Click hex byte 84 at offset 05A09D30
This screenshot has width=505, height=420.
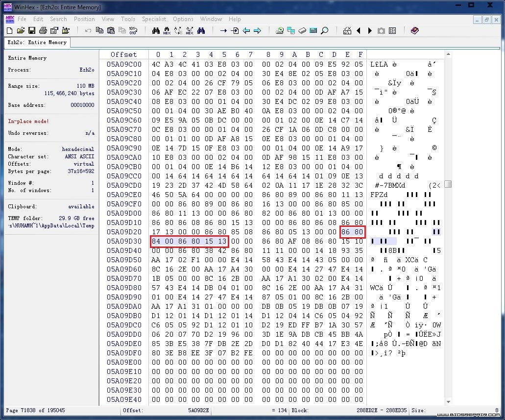[x=156, y=241]
